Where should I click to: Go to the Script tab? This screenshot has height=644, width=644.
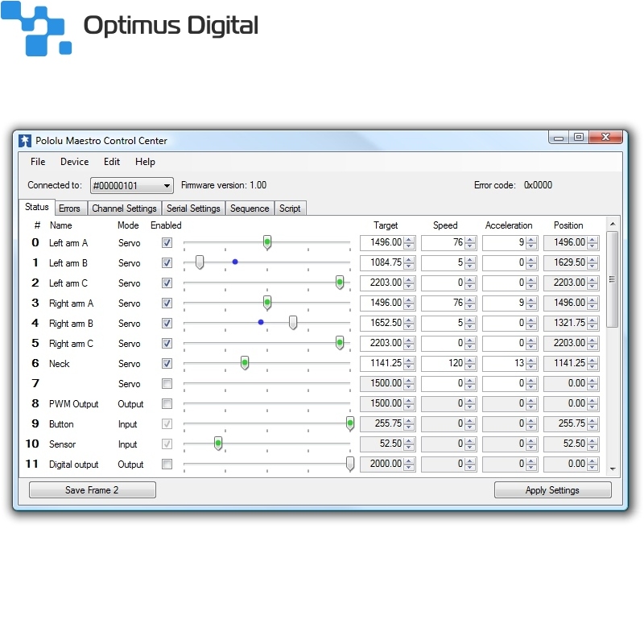(290, 208)
